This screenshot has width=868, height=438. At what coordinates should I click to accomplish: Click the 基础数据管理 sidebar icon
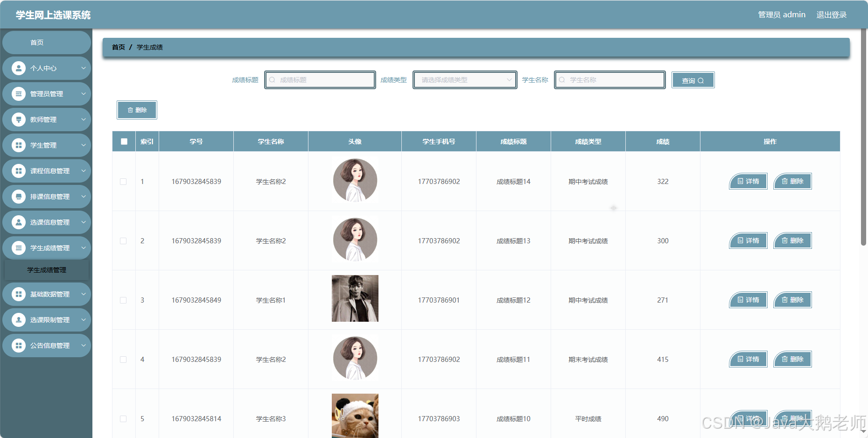point(19,294)
